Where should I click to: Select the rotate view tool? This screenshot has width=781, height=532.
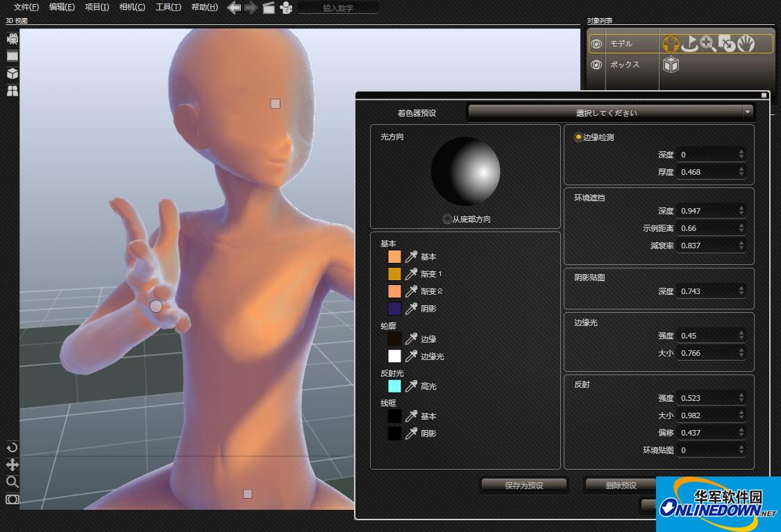tap(12, 447)
